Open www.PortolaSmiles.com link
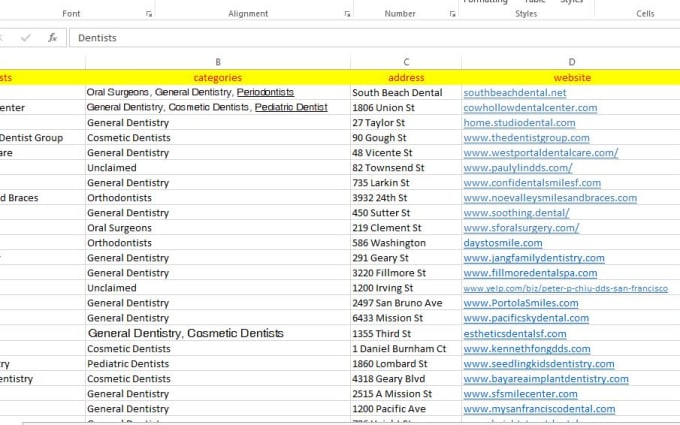The height and width of the screenshot is (425, 680). [x=520, y=303]
